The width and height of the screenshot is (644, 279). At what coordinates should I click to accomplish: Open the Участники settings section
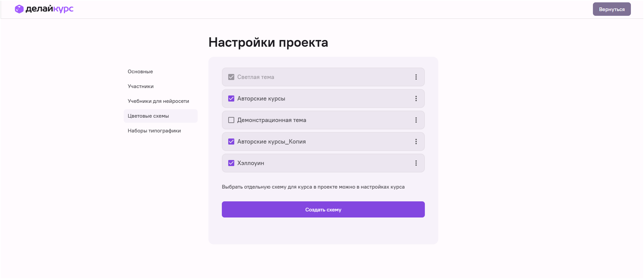tap(140, 86)
